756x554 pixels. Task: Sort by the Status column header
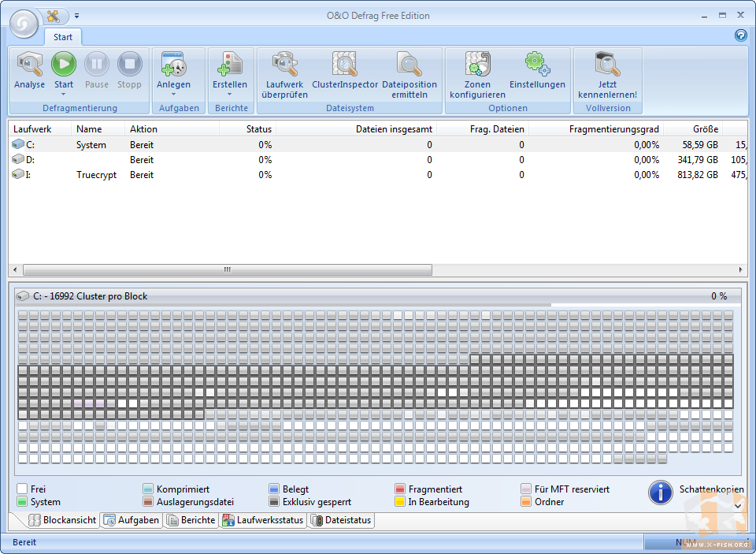[x=248, y=129]
